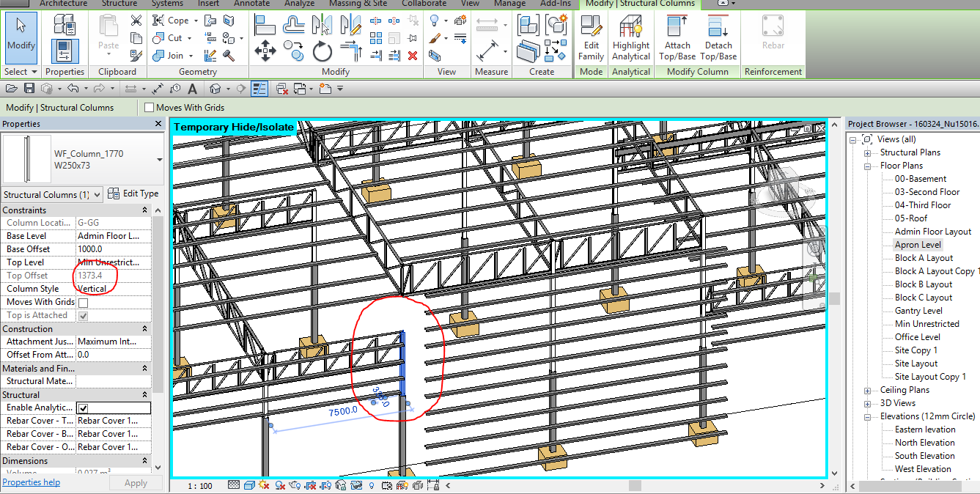
Task: Open the Structural Columns (1) filter dropdown
Action: [97, 194]
